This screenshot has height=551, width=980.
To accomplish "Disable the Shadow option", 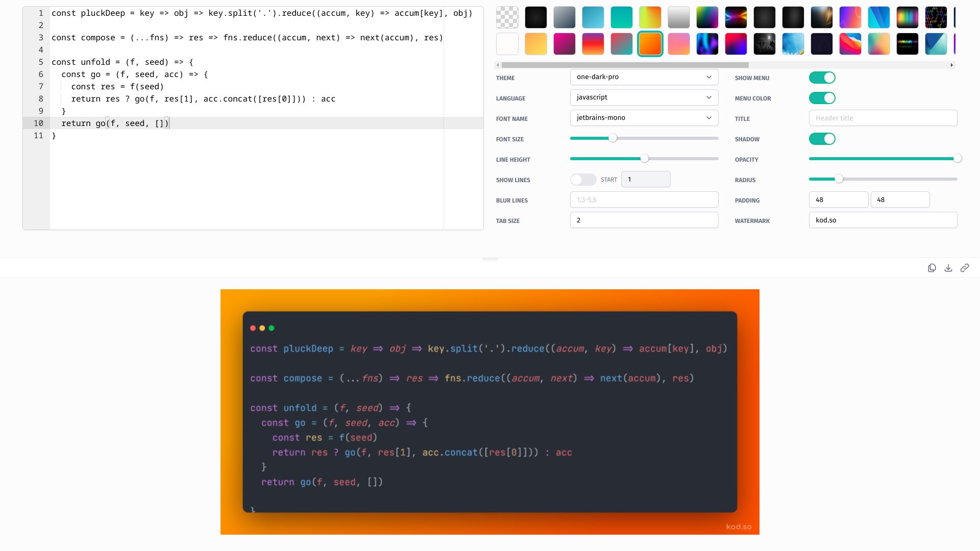I will (x=822, y=139).
